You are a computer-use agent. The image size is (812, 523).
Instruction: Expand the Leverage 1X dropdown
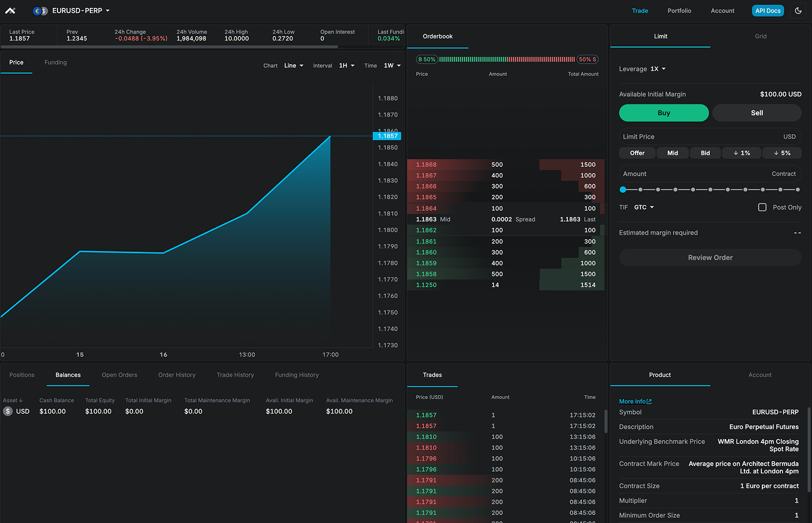pyautogui.click(x=657, y=69)
